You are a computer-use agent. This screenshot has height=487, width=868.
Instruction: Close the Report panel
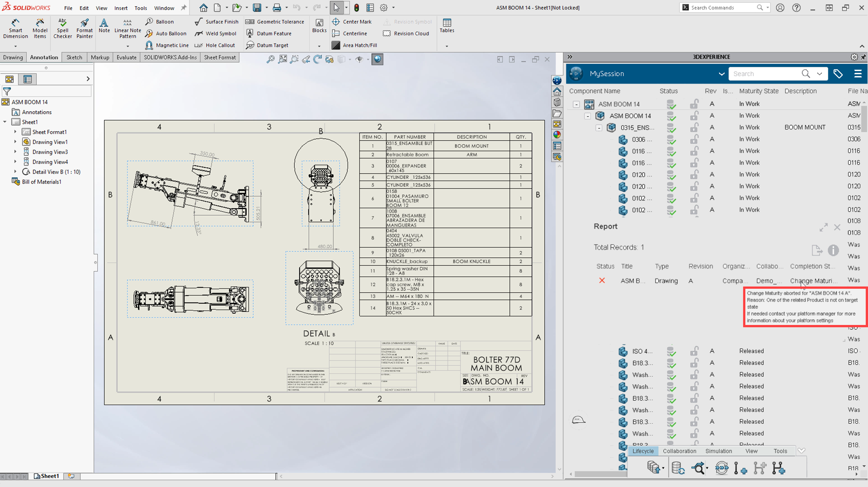(x=837, y=227)
